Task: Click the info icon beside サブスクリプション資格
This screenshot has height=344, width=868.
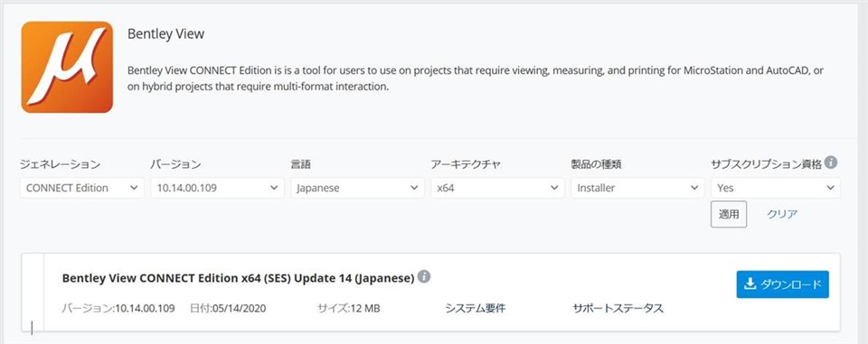Action: coord(830,163)
